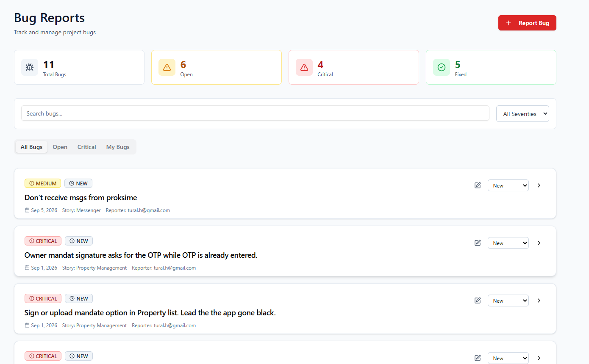Click the title "Don't receive msgs from proksime"
The width and height of the screenshot is (589, 364).
point(81,198)
